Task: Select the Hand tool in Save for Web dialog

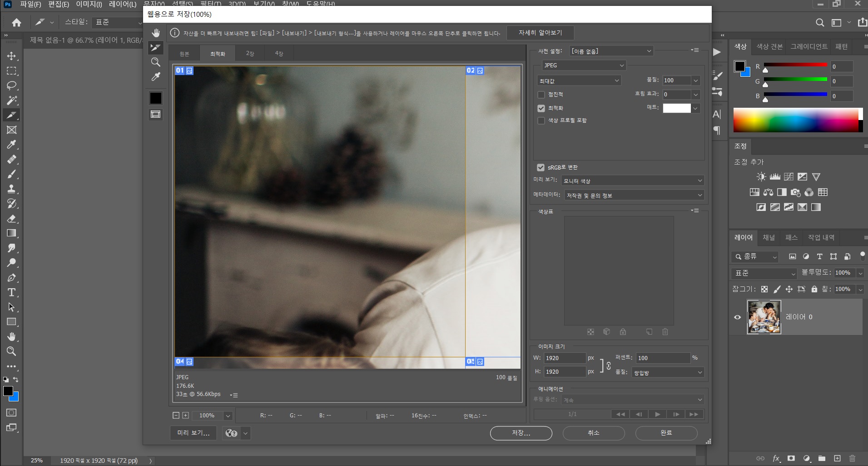Action: [x=156, y=33]
